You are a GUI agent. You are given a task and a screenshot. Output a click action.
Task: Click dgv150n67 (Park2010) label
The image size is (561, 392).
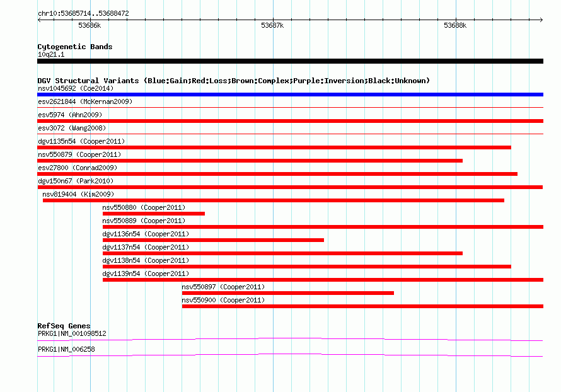coord(76,181)
